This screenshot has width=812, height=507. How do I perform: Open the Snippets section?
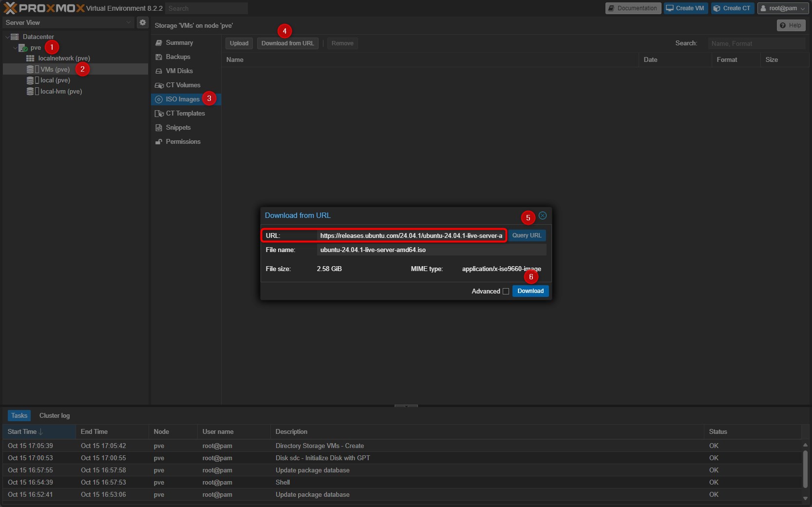tap(178, 128)
